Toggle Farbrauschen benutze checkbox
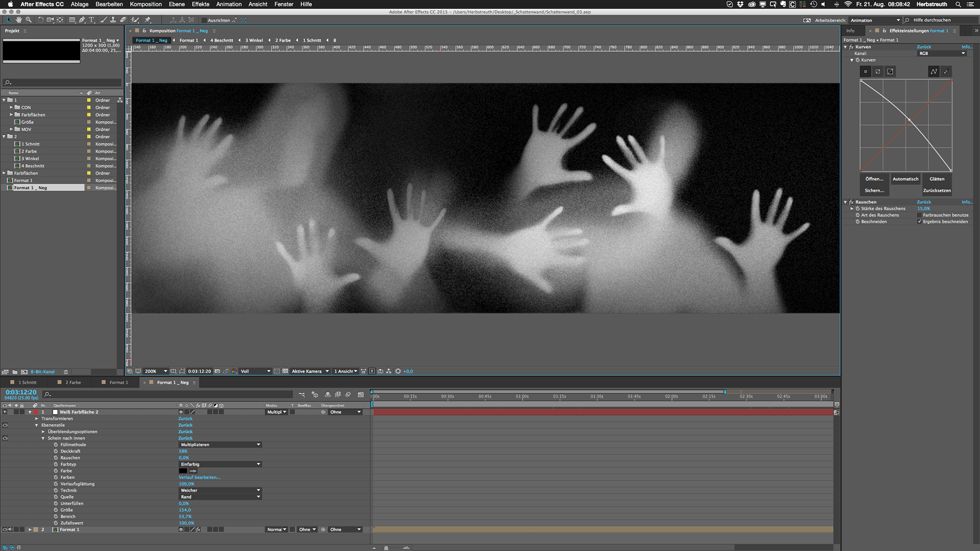This screenshot has height=551, width=980. [x=920, y=215]
